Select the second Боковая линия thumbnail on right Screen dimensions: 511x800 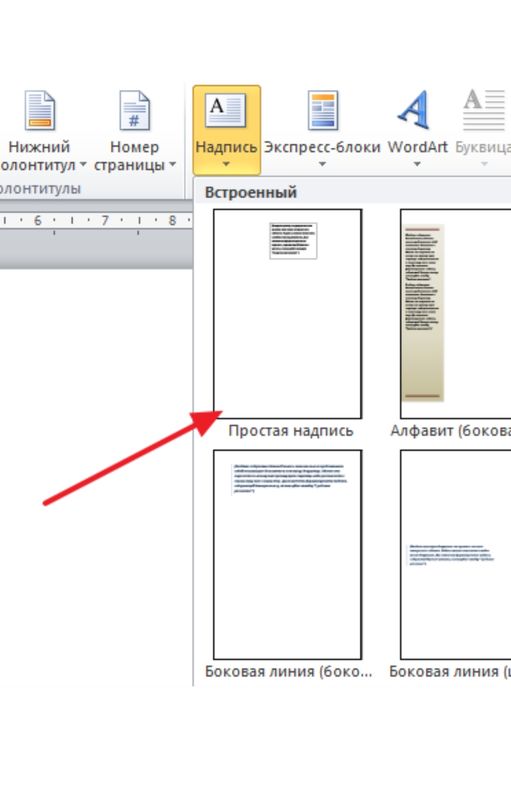[x=455, y=555]
